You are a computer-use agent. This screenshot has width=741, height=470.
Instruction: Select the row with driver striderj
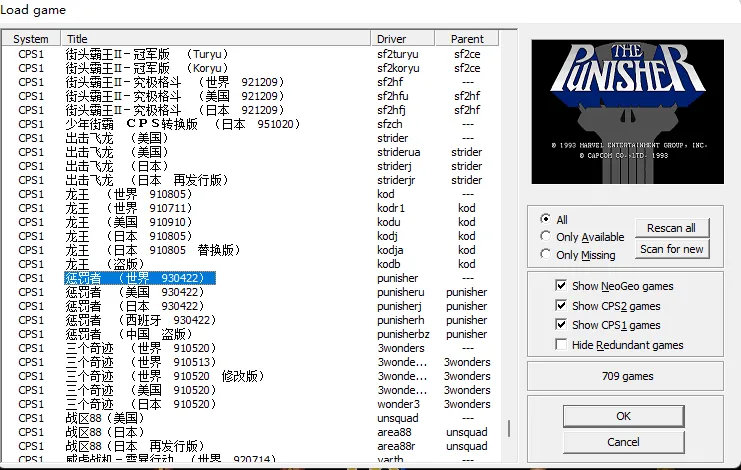point(250,166)
